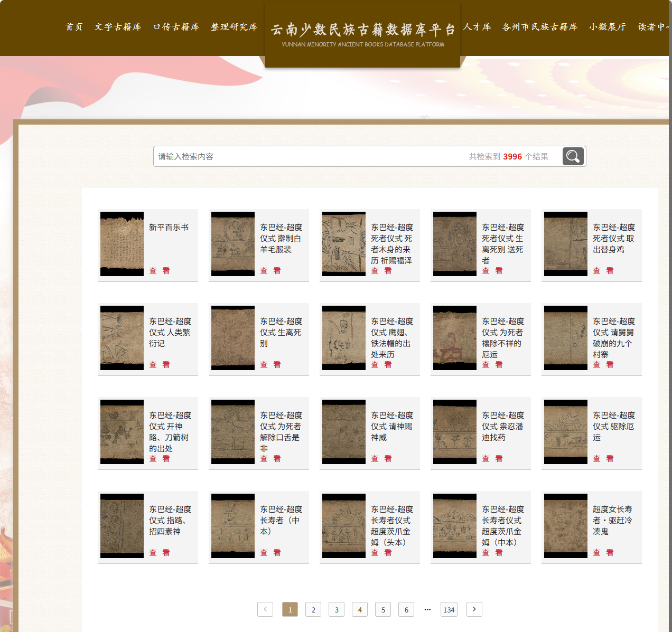Open thumbnail for 东巴经-超度仪式 驱除厄运
This screenshot has width=672, height=632.
[x=566, y=432]
